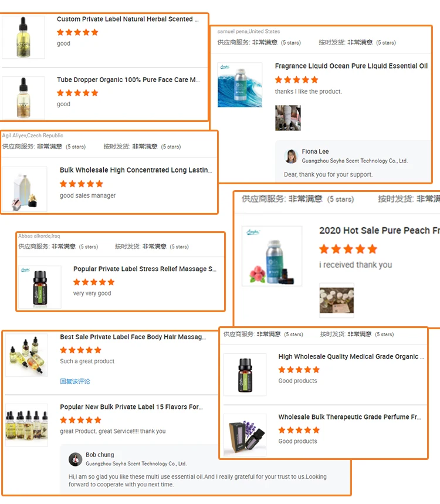Click the blue 回复该评论 reply link
Viewport: 440px width, 504px height.
pyautogui.click(x=75, y=381)
